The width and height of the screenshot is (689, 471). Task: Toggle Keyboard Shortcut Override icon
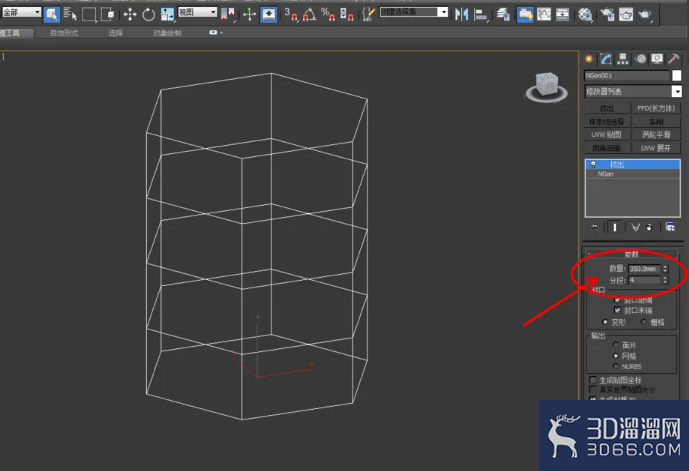[268, 14]
